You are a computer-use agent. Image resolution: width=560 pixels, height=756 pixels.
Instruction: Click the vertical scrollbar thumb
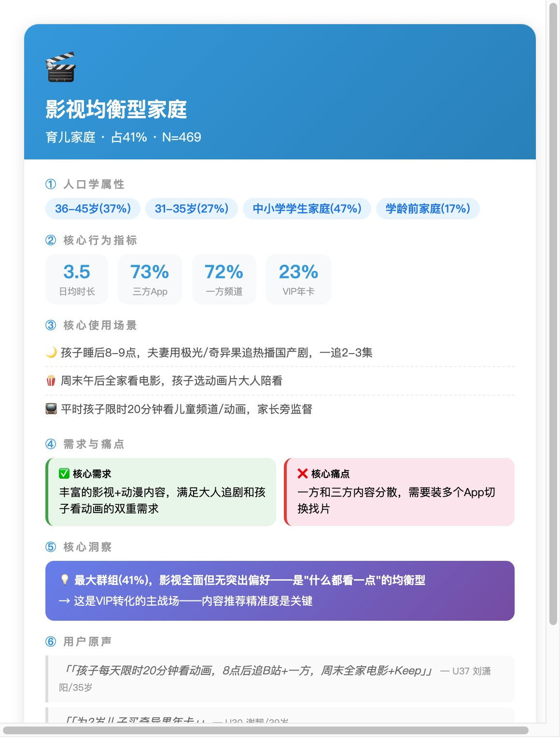coord(553,314)
